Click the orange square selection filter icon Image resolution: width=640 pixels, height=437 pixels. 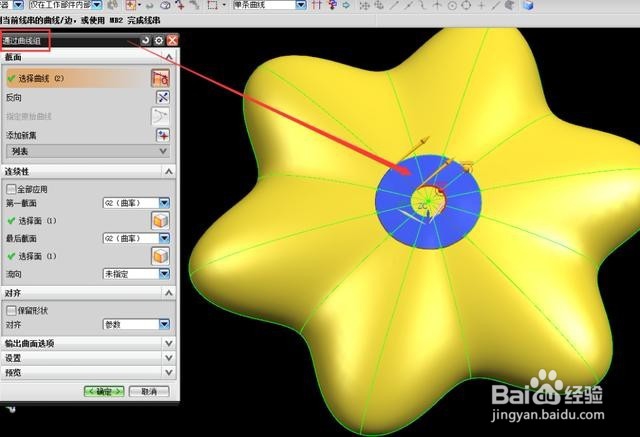(131, 5)
